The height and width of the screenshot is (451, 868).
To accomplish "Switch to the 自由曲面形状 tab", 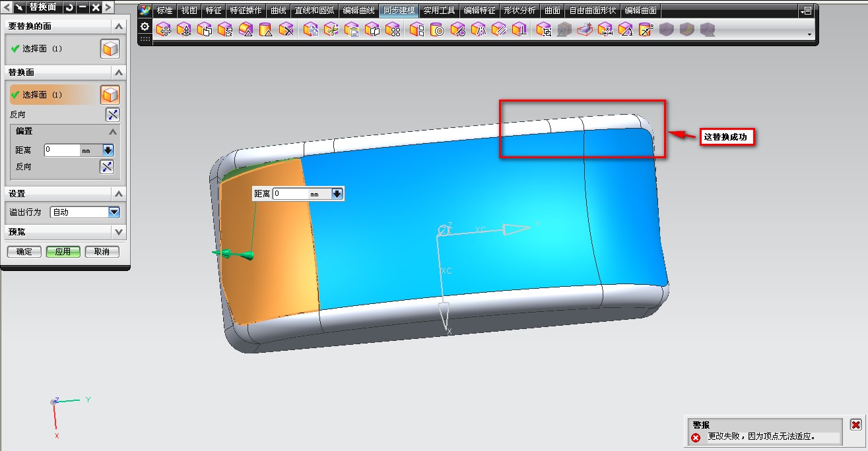I will 593,11.
